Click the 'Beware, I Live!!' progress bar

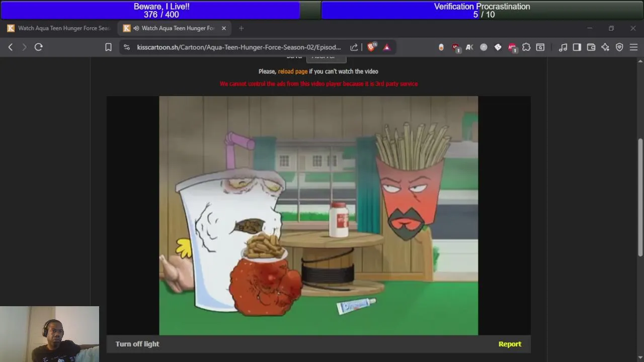pos(161,10)
